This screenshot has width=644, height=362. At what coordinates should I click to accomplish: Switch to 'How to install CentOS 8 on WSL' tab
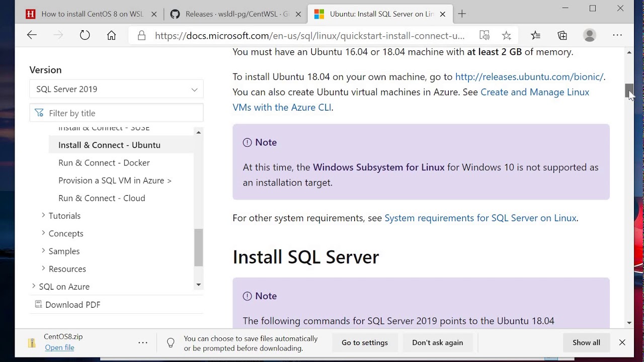tap(92, 14)
